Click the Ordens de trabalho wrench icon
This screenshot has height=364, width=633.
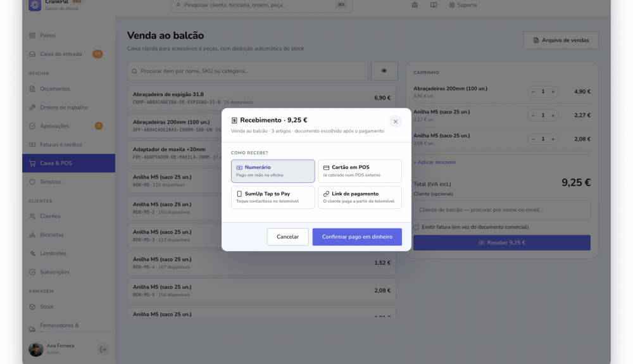pyautogui.click(x=32, y=108)
